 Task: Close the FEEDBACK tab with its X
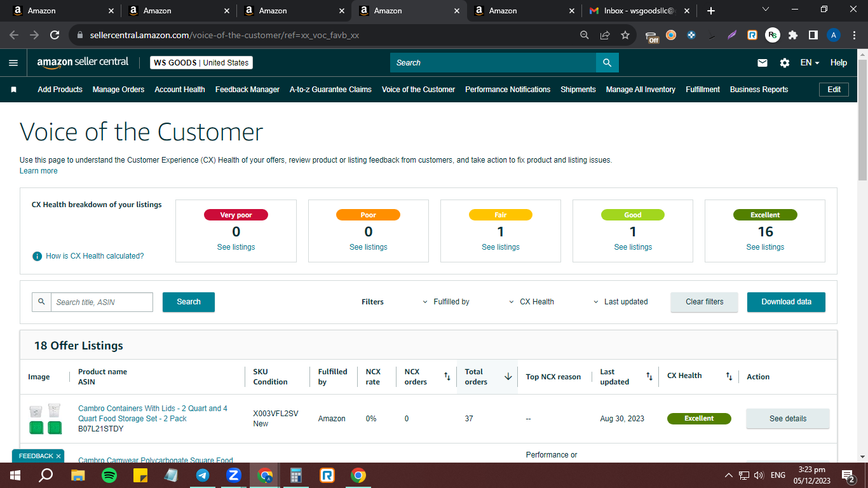[x=58, y=456]
